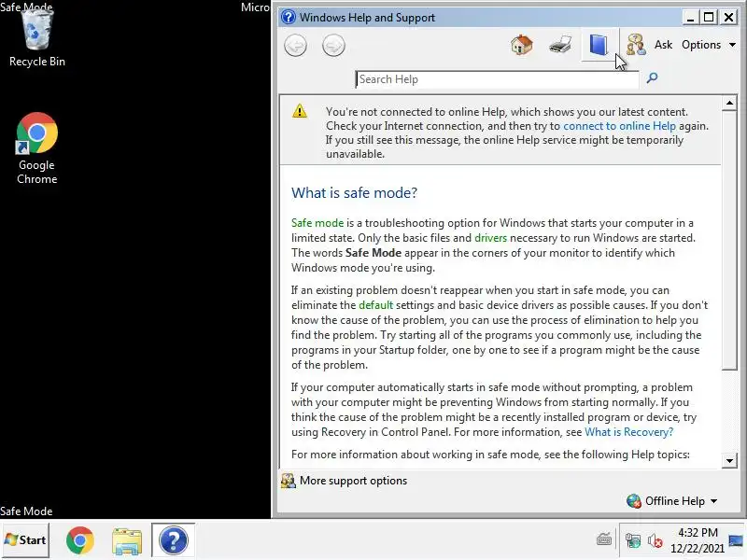
Task: Click the network status tray icon
Action: 633,540
